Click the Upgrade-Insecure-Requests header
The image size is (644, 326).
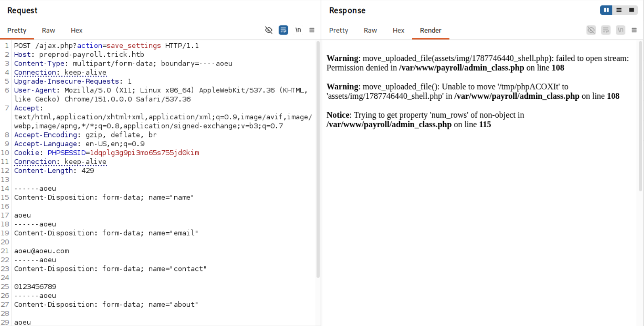(73, 81)
